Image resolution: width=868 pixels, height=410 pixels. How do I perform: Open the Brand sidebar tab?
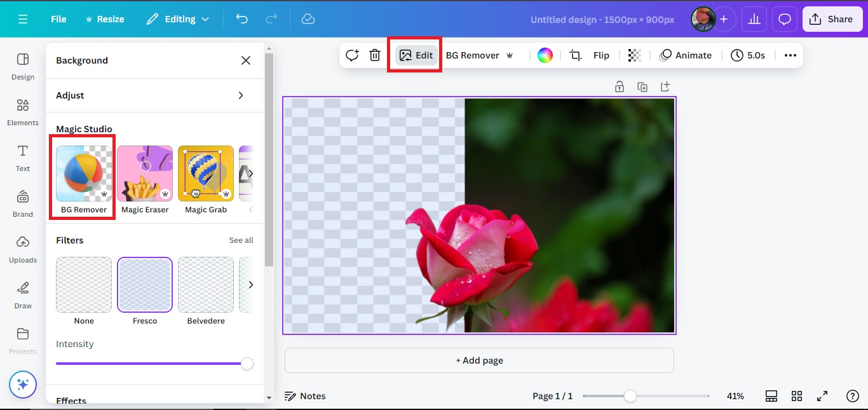pos(23,203)
